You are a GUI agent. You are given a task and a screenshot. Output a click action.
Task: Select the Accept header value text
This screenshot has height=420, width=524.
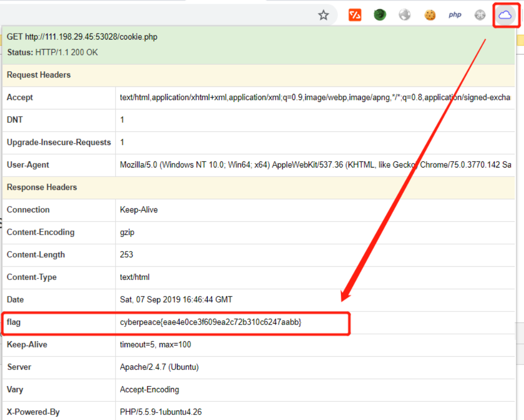(315, 97)
